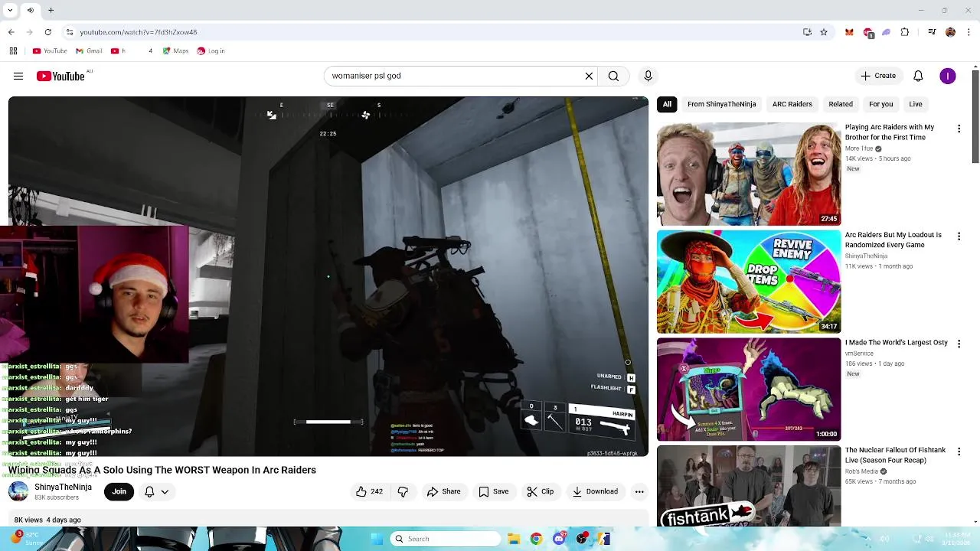View site information icon in address bar

[x=69, y=32]
